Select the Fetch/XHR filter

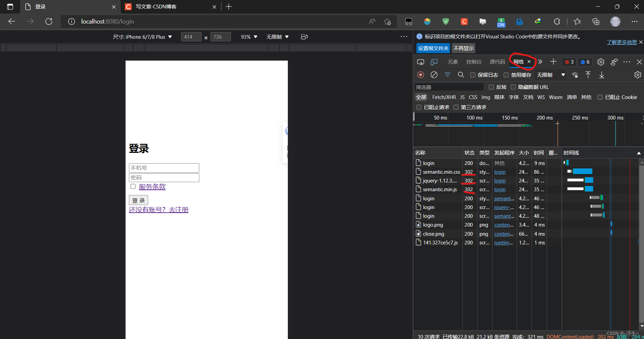pos(444,97)
